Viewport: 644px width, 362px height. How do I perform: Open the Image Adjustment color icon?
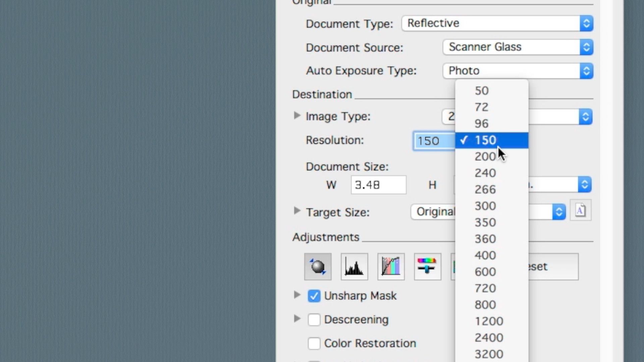(427, 267)
